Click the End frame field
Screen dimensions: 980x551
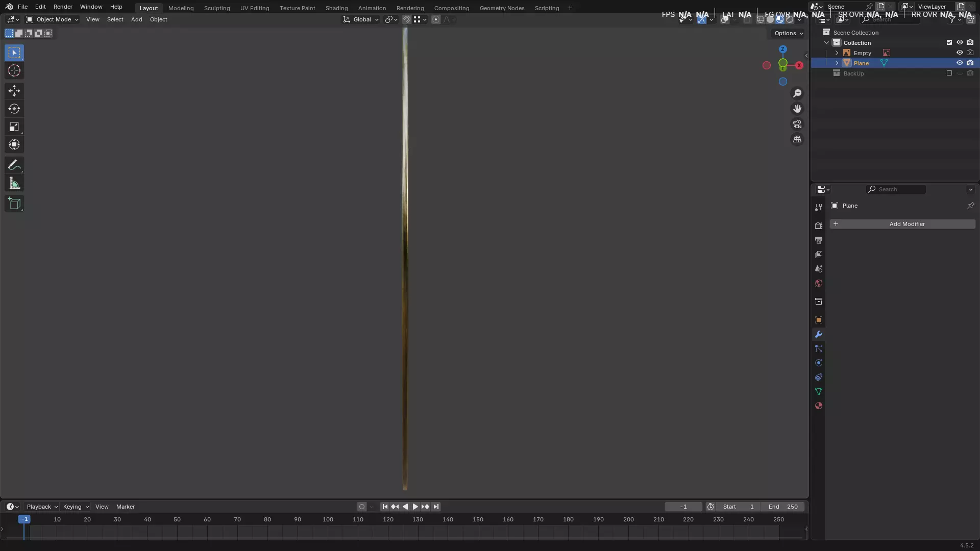coord(783,507)
